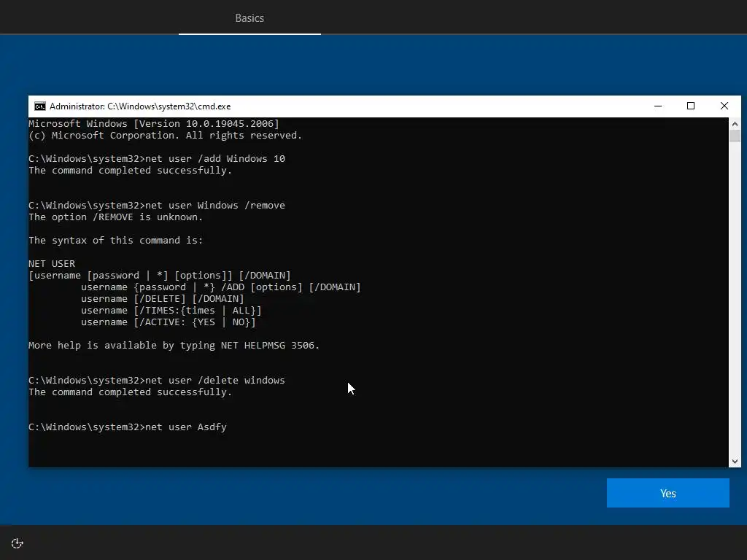Click 'username [/DELETE] [/DOMAIN]' syntax line
This screenshot has height=560, width=747.
162,298
